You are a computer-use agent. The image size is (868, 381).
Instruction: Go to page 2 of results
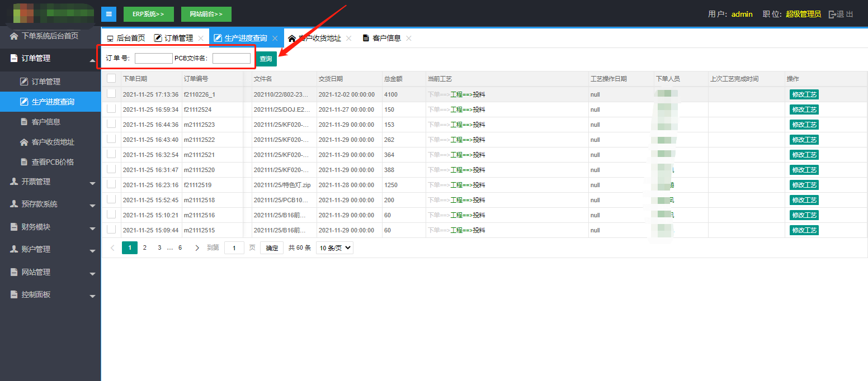[145, 248]
